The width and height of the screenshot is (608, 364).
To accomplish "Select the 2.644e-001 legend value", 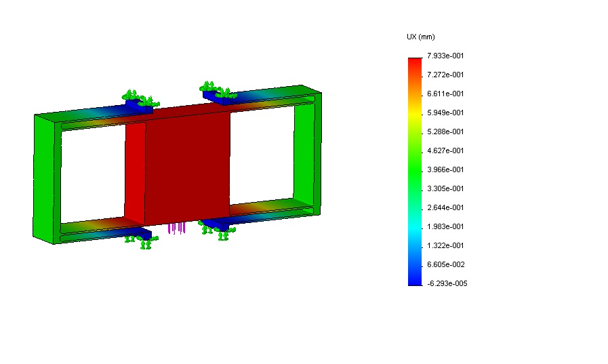I will (x=445, y=208).
